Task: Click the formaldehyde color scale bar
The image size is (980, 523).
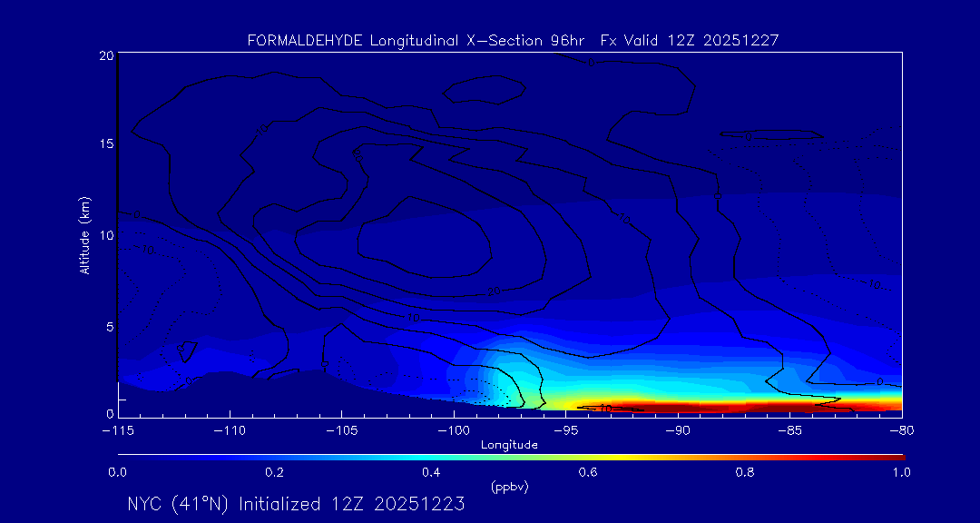Action: coord(511,458)
